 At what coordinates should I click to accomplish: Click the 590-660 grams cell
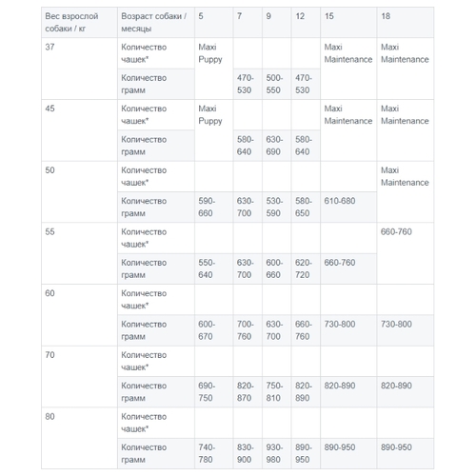(214, 208)
